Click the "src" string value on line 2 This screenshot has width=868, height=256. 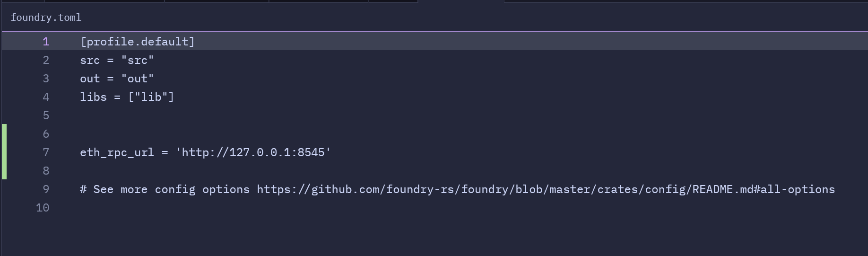pos(138,60)
